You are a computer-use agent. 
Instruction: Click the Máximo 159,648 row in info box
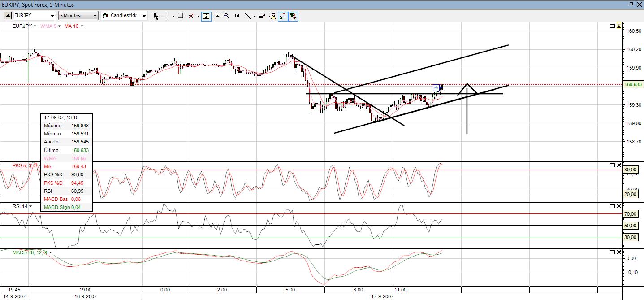pos(66,126)
